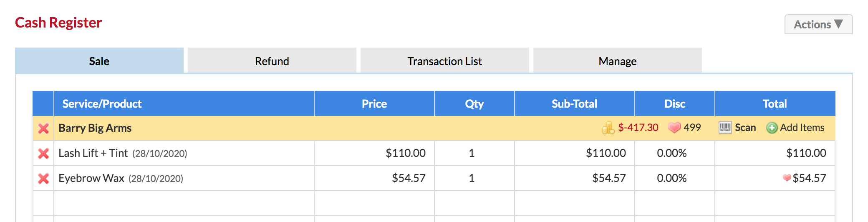Click the barcode Scan icon
The height and width of the screenshot is (222, 868).
pos(725,127)
